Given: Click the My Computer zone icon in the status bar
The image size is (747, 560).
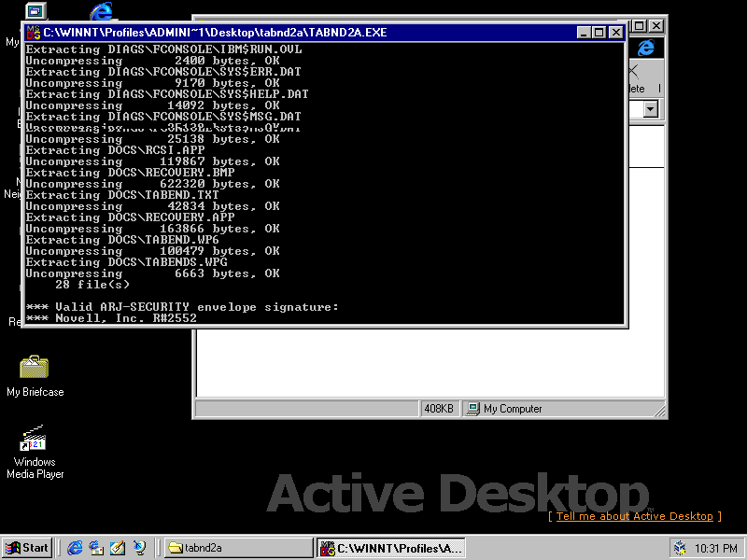Looking at the screenshot, I should (472, 409).
